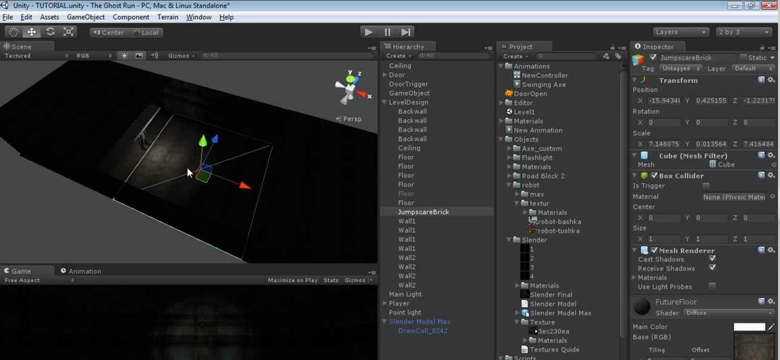Select the Scale tool
The image size is (780, 360).
click(68, 32)
